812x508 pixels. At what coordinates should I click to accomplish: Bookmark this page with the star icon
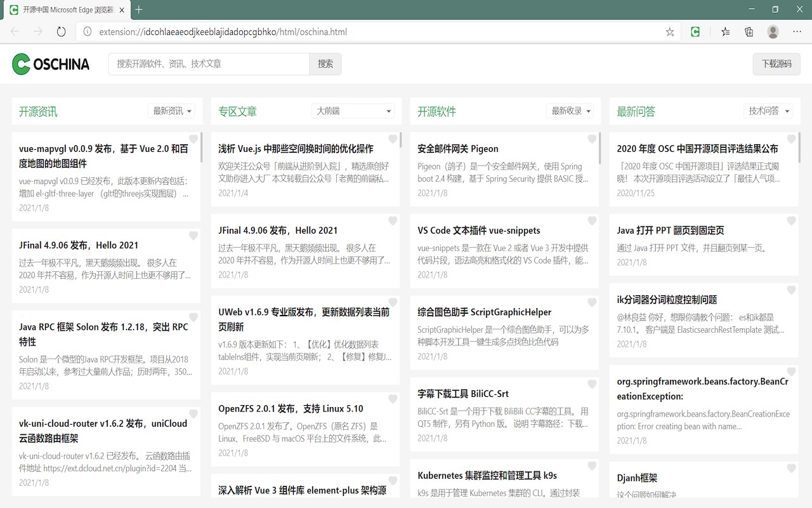(670, 32)
